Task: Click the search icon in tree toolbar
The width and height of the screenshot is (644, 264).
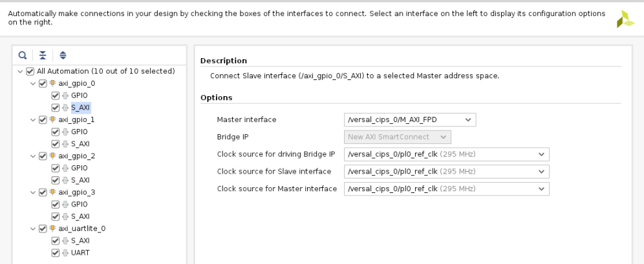Action: (x=23, y=56)
